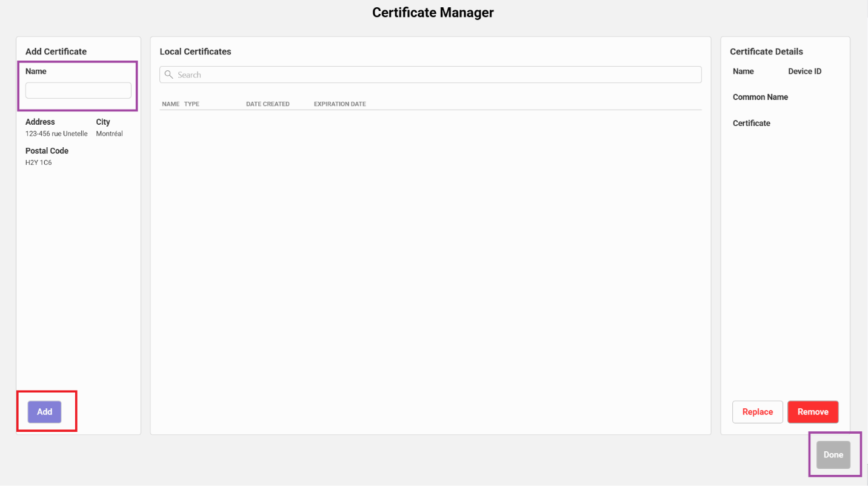
Task: Click the 'Name' label in Certificate Details
Action: (743, 71)
